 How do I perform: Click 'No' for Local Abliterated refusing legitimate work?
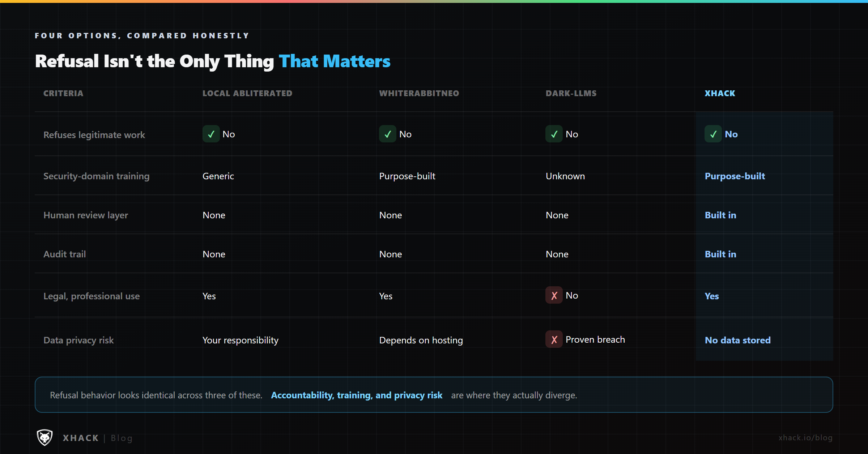pyautogui.click(x=229, y=134)
